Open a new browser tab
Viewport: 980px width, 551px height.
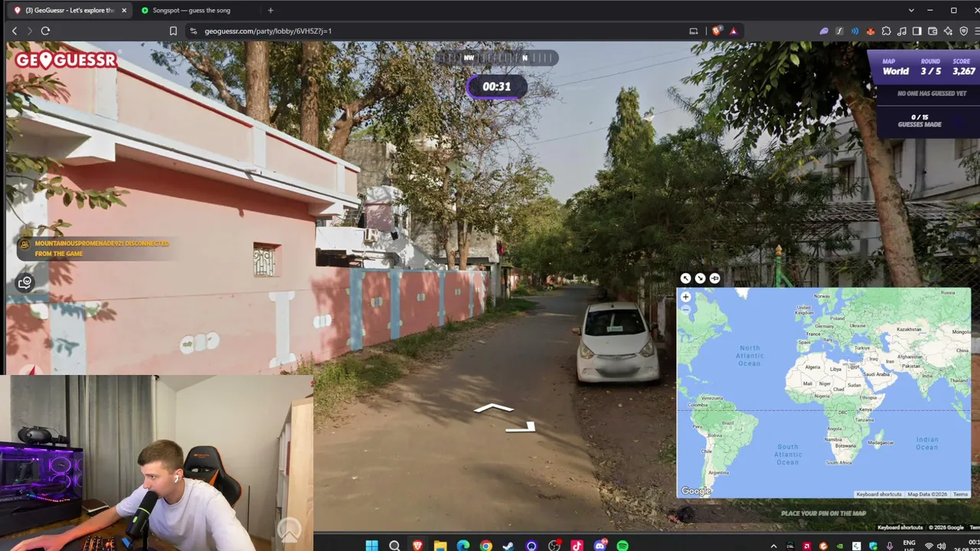[x=270, y=10]
